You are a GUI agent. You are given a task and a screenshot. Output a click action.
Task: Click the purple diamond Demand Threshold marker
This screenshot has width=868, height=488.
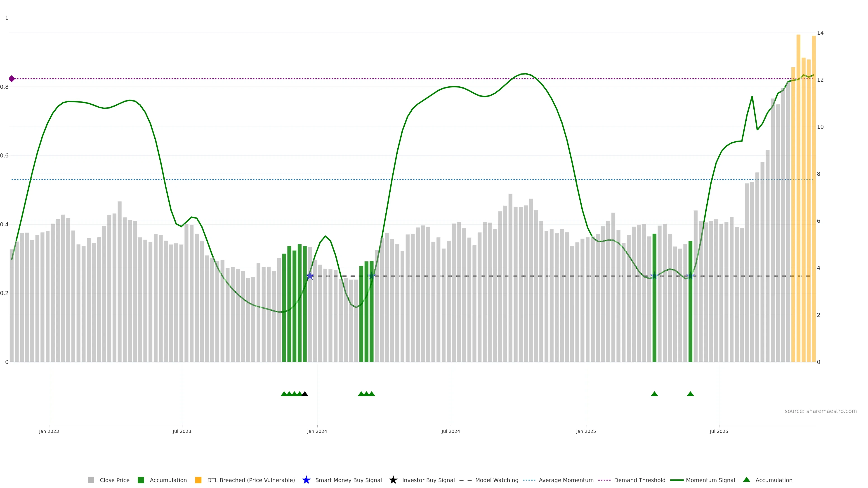[12, 79]
